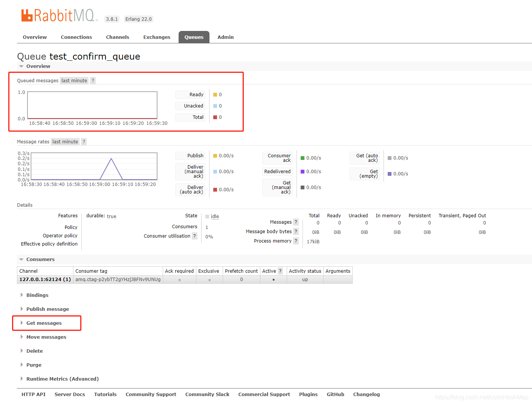Click yellow Publish rate swatch
The image size is (532, 404).
click(x=215, y=156)
